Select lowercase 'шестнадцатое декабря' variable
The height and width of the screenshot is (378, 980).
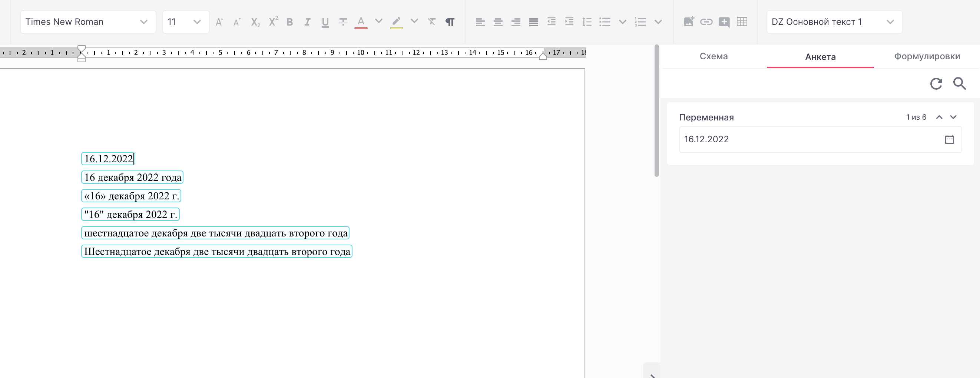(x=215, y=233)
